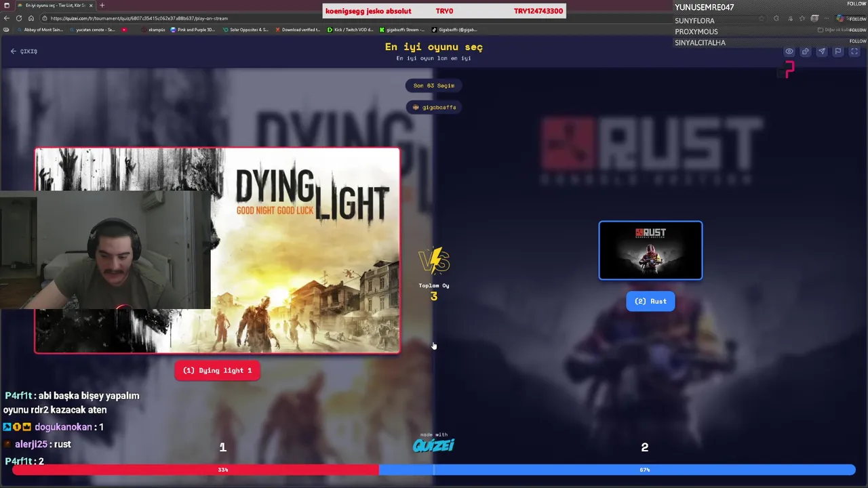Click the '(1) Dying light 1' red button
The height and width of the screenshot is (488, 868).
217,371
